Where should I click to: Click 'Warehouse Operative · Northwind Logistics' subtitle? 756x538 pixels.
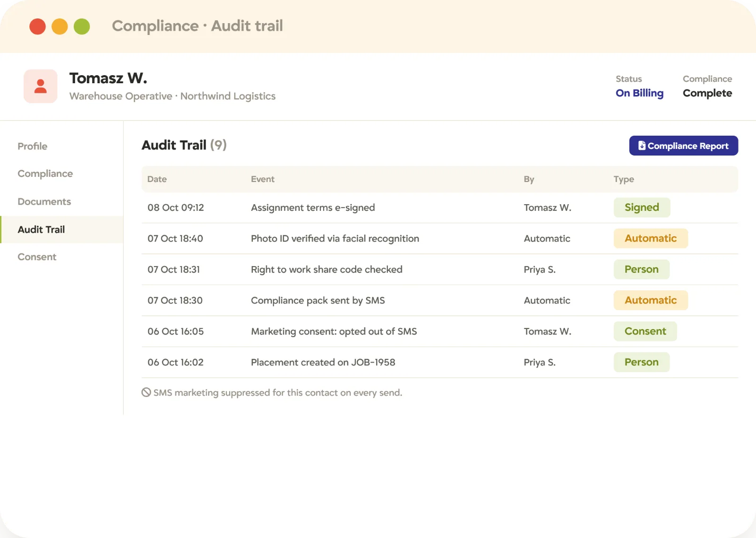coord(172,96)
